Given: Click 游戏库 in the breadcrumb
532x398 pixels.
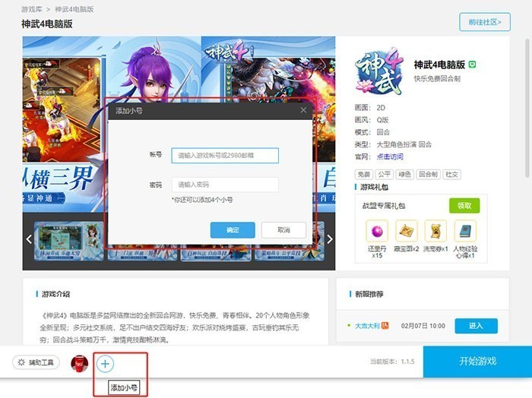Looking at the screenshot, I should coord(32,9).
